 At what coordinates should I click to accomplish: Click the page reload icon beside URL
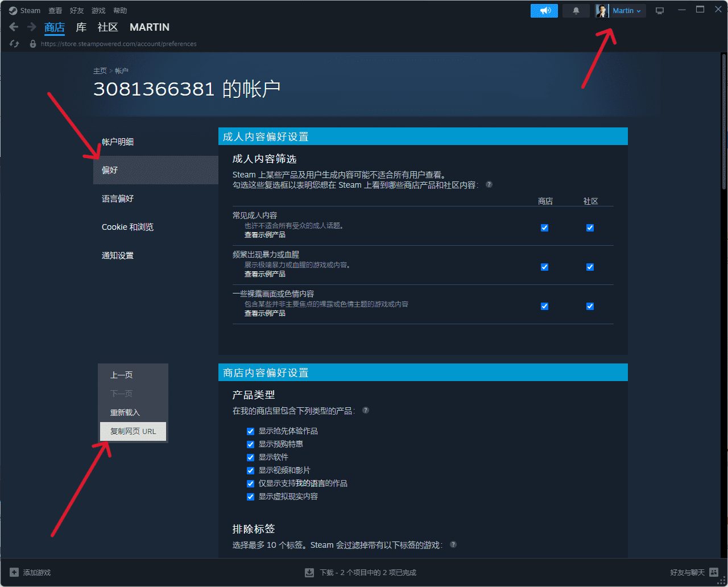coord(14,44)
